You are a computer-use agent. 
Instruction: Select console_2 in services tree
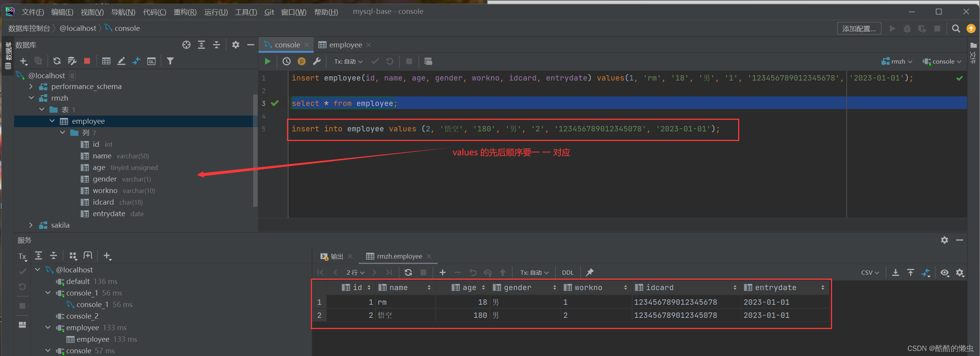pos(82,316)
